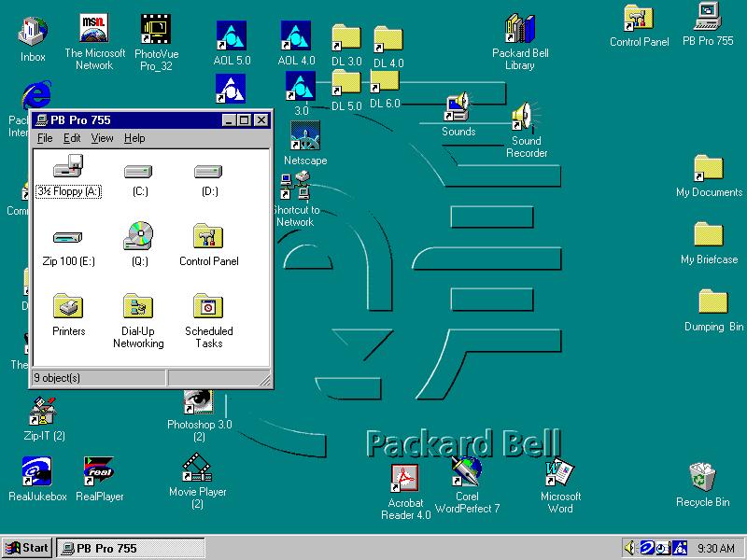Click the 9:30 AM clock
This screenshot has height=560, width=747.
click(x=715, y=548)
